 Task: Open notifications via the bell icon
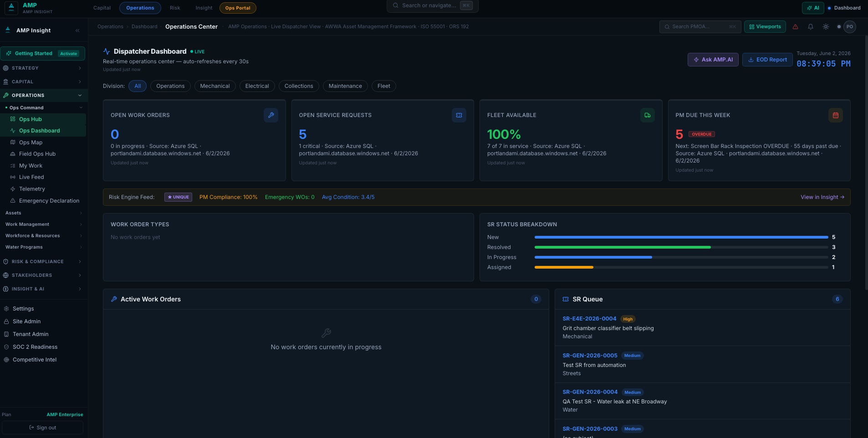coord(811,27)
